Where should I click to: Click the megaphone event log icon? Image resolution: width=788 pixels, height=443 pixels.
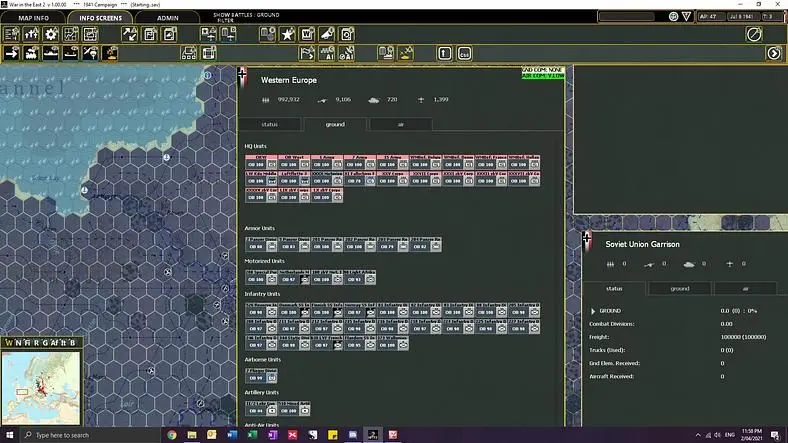click(327, 34)
